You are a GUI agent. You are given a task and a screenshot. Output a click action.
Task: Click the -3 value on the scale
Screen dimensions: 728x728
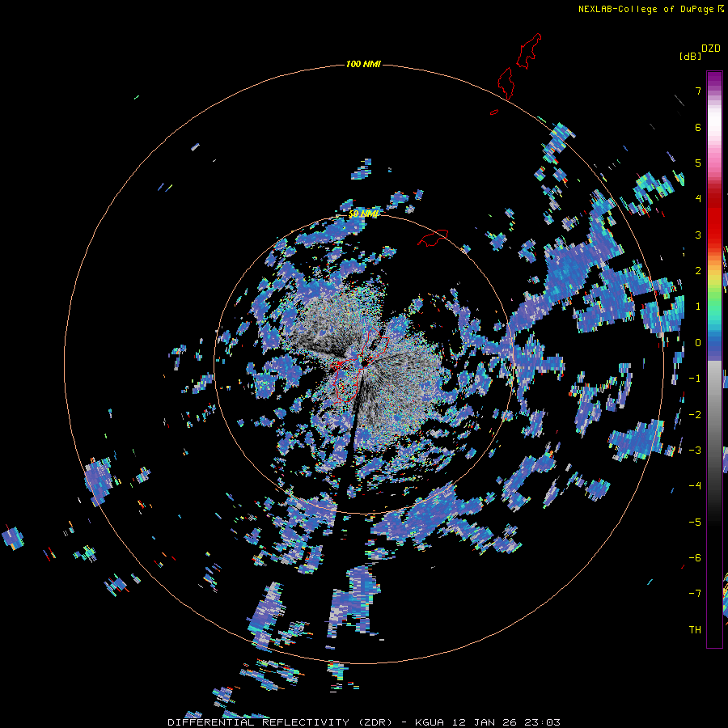coord(695,451)
